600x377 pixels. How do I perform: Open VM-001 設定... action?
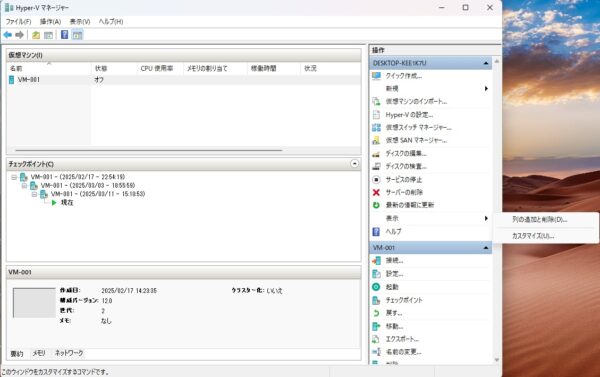[394, 274]
